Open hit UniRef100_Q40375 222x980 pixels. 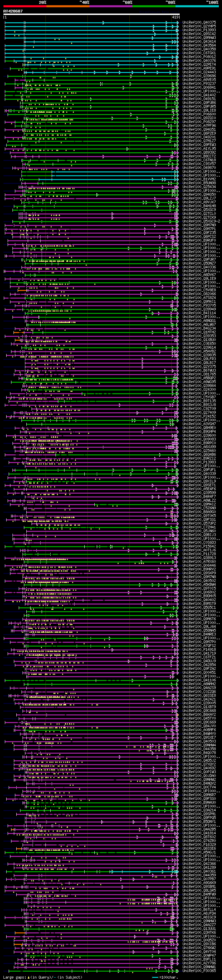[x=199, y=23]
